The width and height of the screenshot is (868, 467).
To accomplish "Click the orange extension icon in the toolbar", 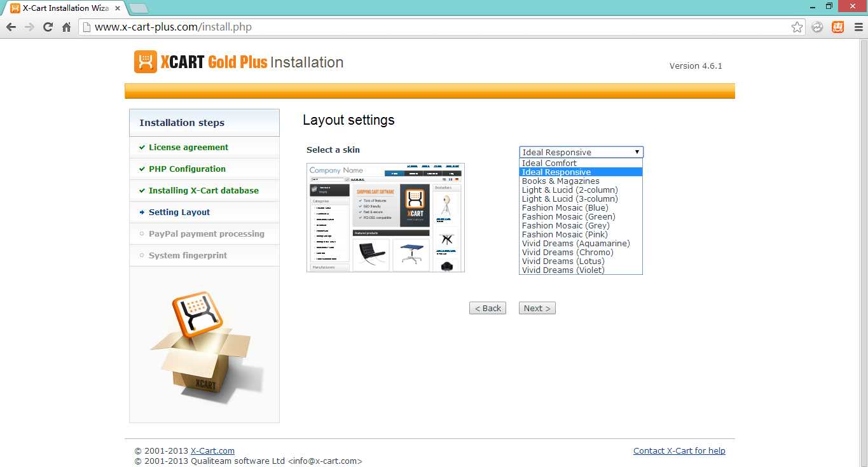I will click(x=838, y=27).
